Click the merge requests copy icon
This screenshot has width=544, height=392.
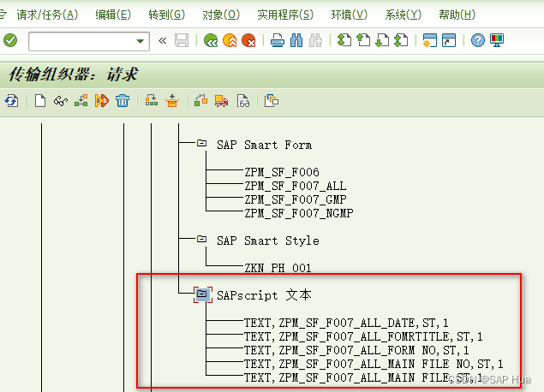tap(272, 101)
